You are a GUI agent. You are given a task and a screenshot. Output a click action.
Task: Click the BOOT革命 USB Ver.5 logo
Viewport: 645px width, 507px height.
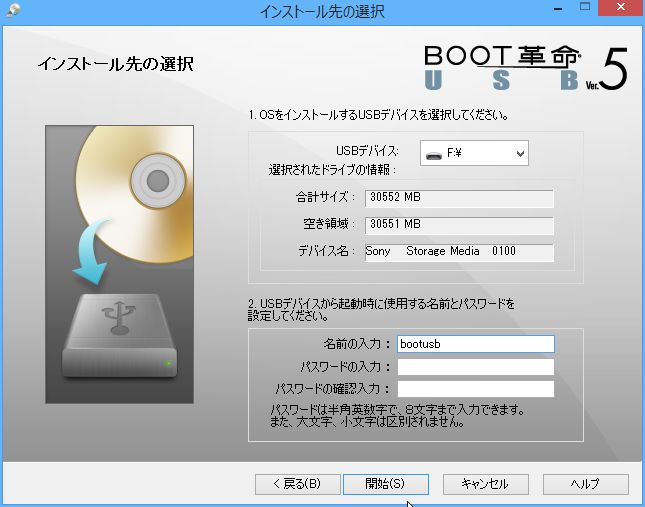[x=526, y=68]
